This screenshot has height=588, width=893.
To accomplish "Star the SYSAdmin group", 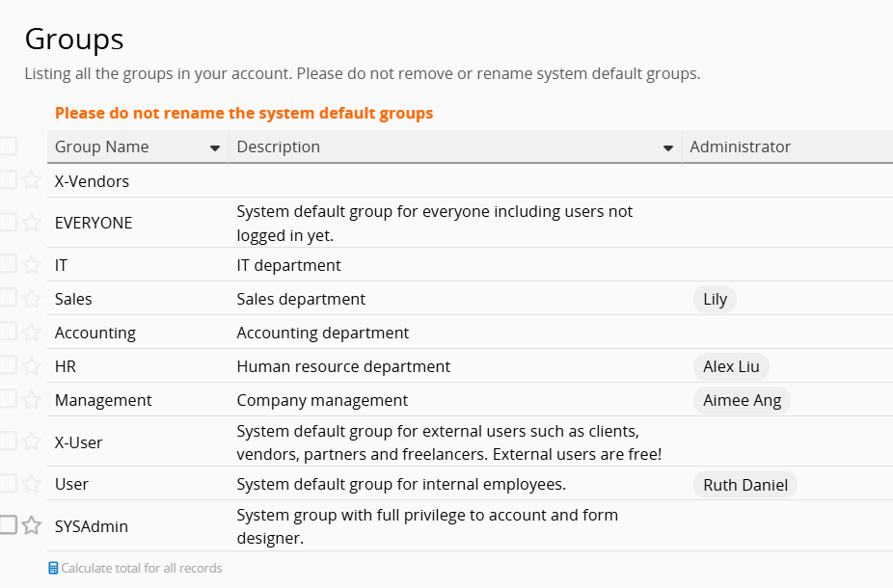I will [31, 525].
